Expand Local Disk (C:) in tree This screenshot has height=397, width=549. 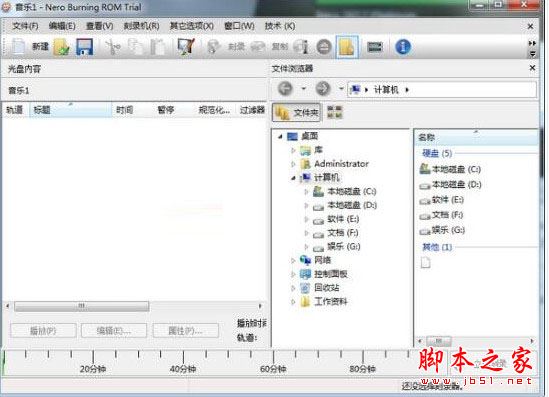(x=306, y=191)
